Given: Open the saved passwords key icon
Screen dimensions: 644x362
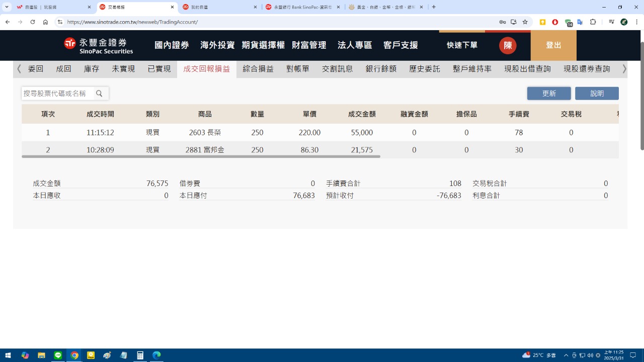Looking at the screenshot, I should 502,22.
